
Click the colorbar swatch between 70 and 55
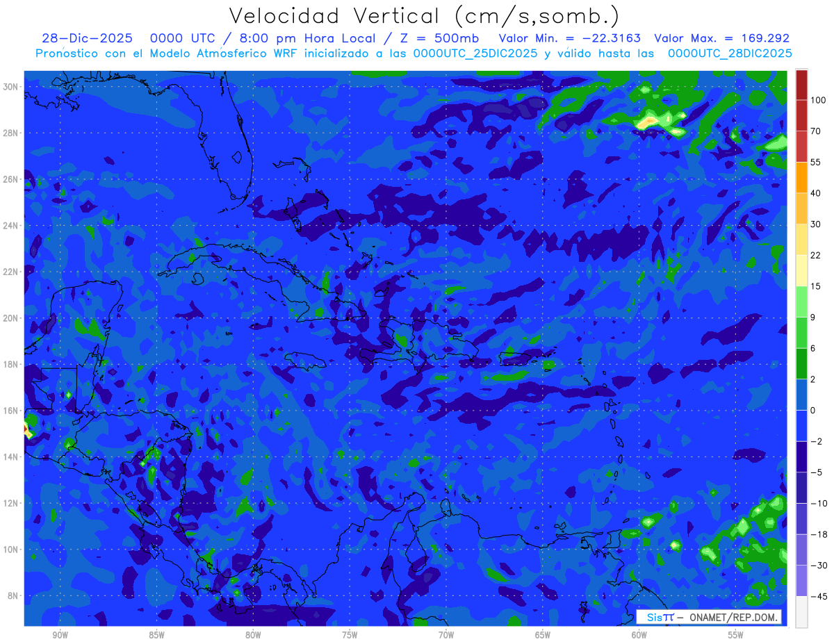click(801, 147)
